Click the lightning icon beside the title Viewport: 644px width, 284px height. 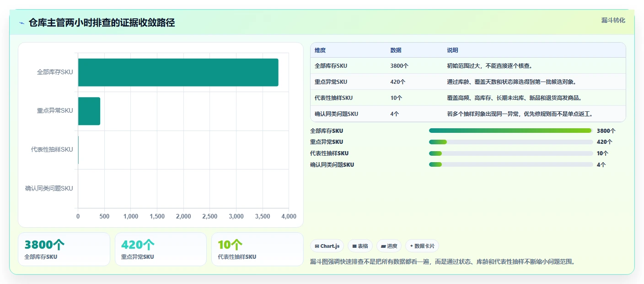[x=21, y=23]
